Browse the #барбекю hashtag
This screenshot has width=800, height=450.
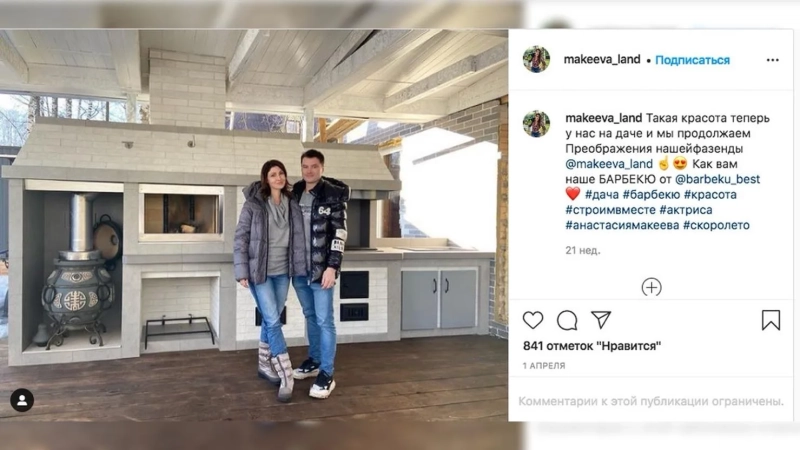[x=651, y=194]
